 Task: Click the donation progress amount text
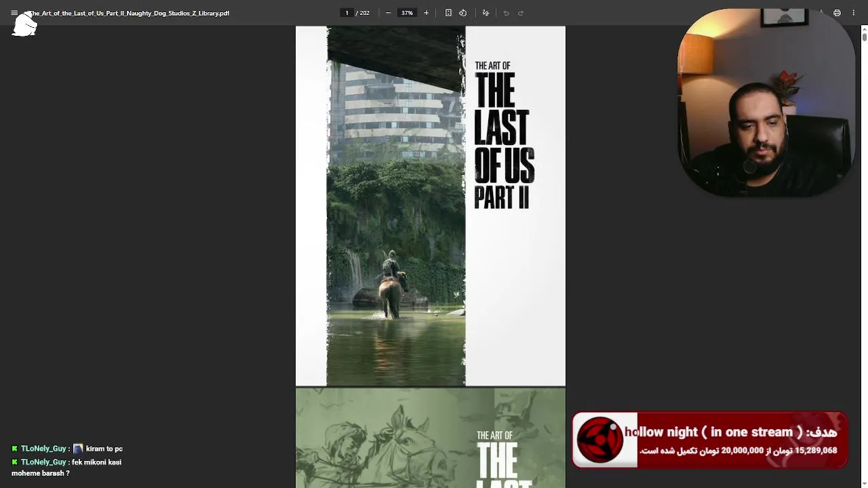(x=738, y=450)
